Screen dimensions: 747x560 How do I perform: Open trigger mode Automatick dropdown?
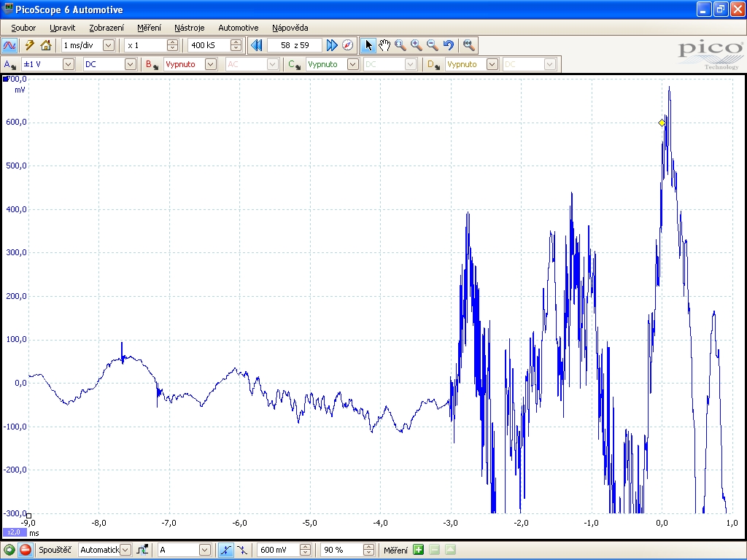pos(125,550)
